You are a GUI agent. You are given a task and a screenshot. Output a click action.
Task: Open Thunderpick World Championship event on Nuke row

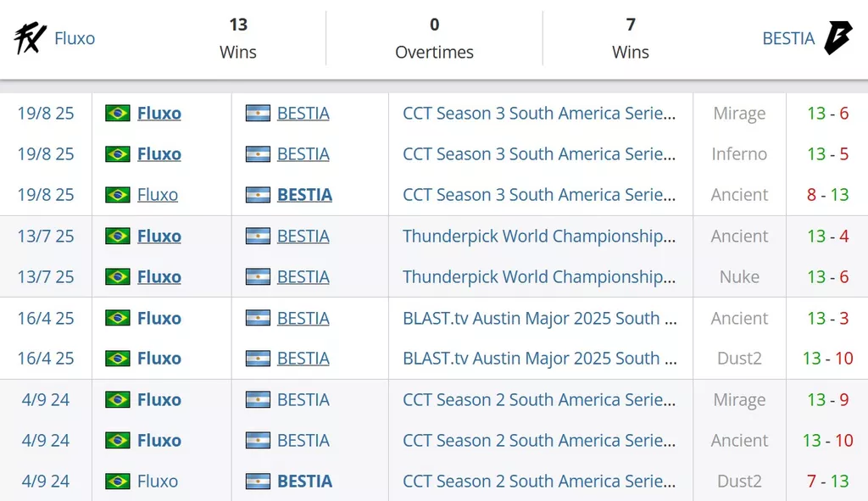(x=539, y=277)
